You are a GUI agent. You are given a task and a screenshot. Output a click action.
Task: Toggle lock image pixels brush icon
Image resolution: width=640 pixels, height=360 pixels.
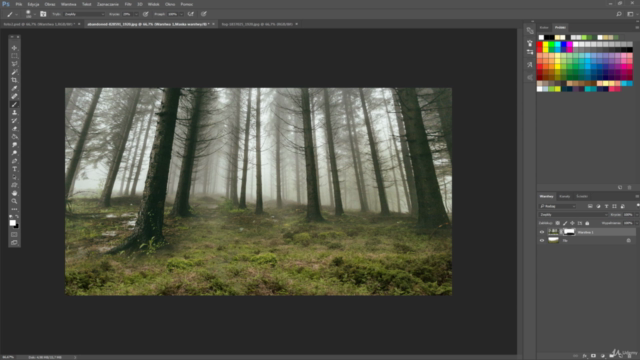(x=565, y=223)
